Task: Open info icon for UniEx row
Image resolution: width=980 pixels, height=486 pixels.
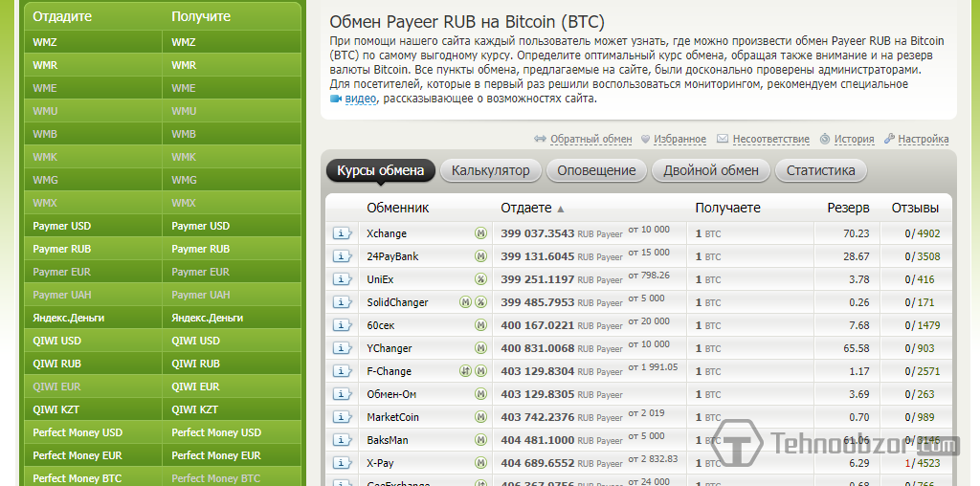Action: click(342, 279)
